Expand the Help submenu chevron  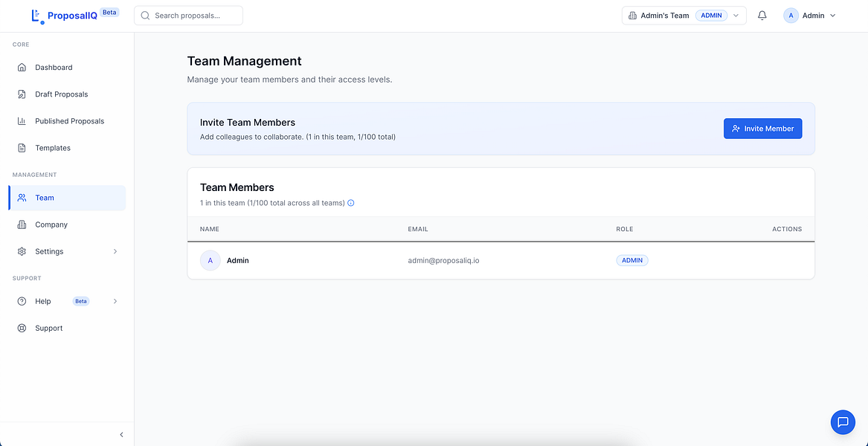(x=115, y=301)
